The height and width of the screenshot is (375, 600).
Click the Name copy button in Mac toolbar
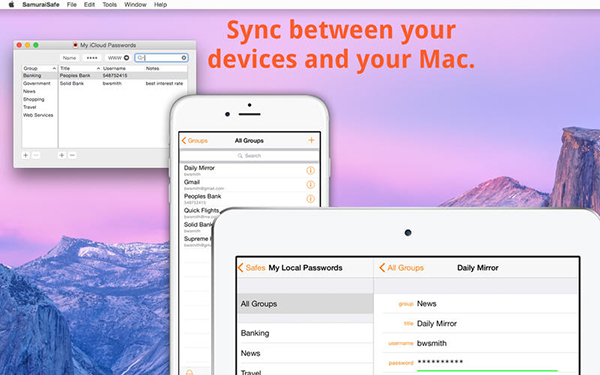click(69, 58)
